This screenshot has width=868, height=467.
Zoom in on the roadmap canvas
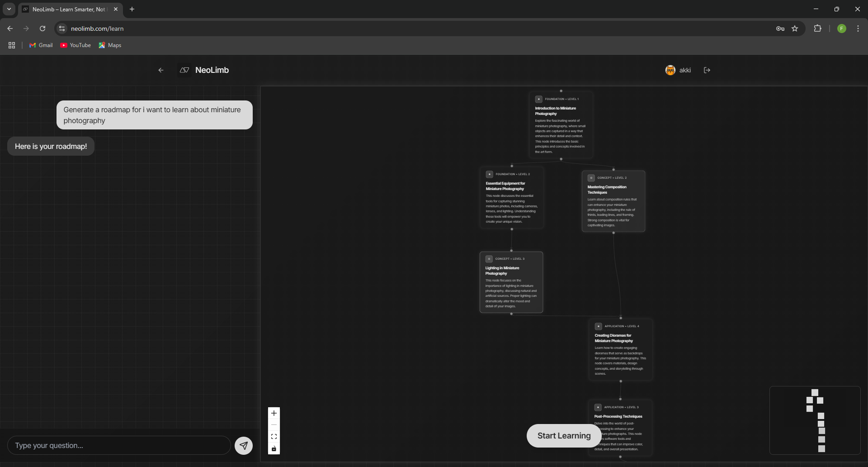[x=274, y=413]
